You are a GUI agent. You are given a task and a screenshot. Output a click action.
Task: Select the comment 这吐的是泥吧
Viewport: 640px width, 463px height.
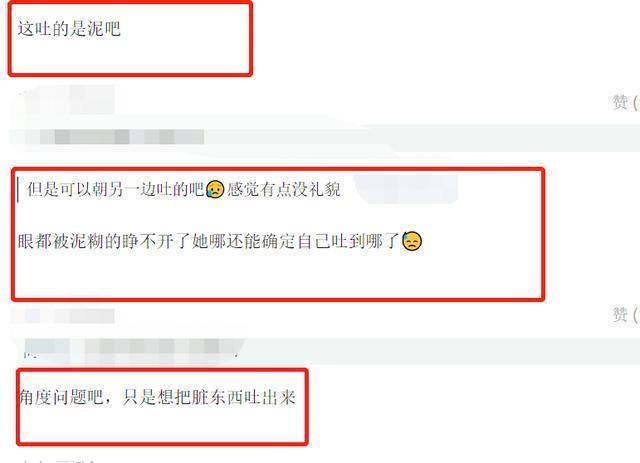(x=69, y=29)
